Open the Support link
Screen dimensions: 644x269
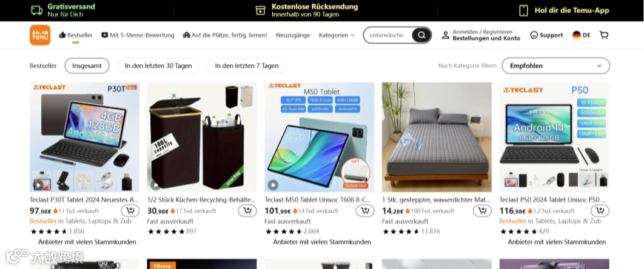pos(546,35)
